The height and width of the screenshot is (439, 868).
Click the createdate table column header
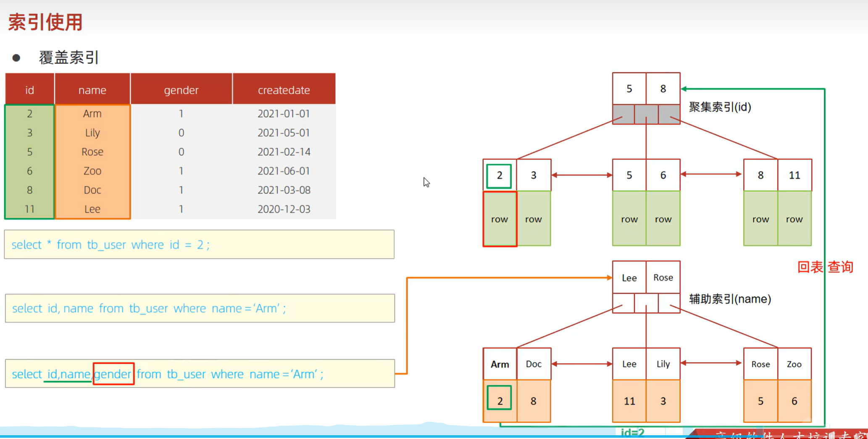(284, 90)
